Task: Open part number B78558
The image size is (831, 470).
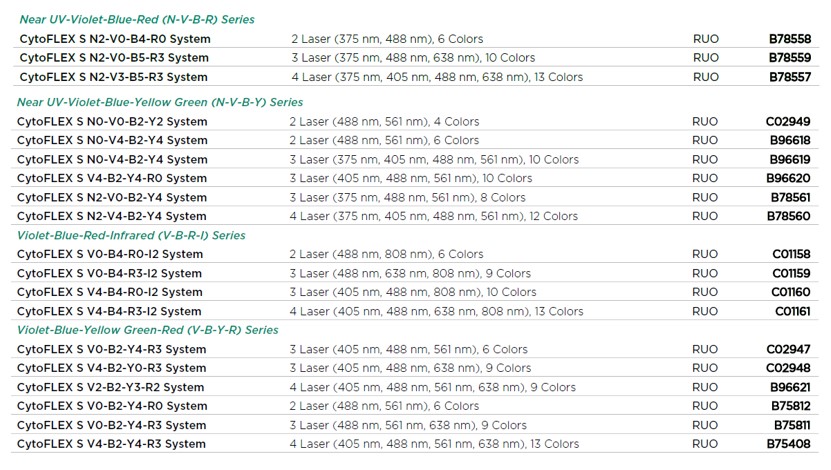Action: [789, 39]
